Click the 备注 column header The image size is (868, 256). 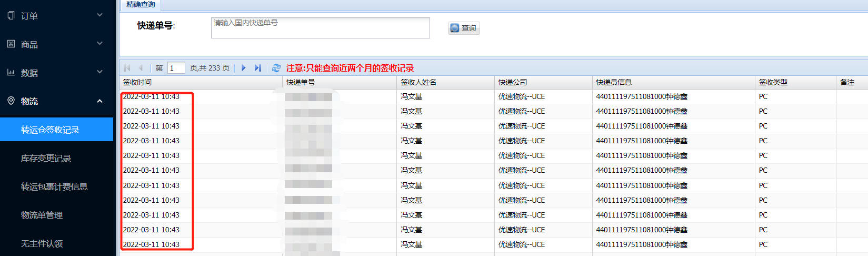[x=852, y=82]
